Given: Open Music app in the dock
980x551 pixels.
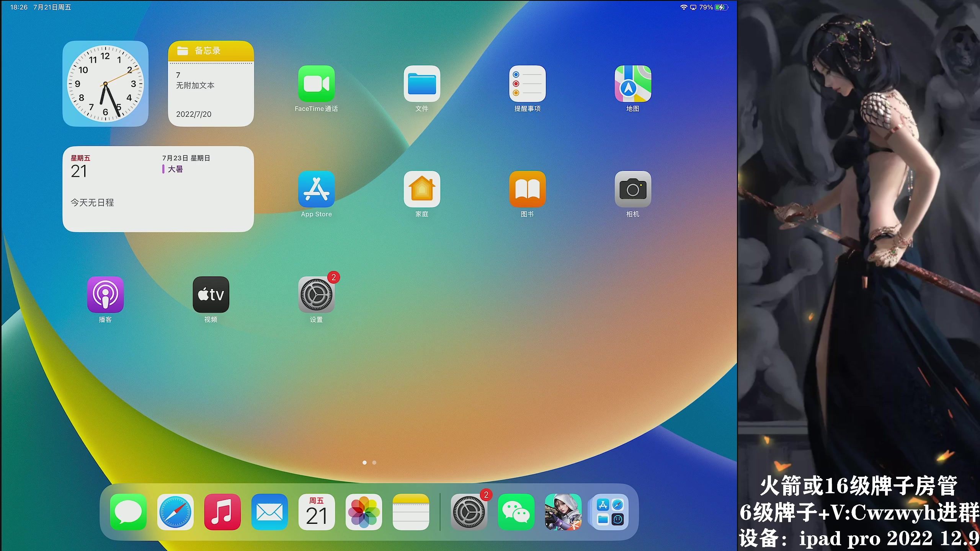Looking at the screenshot, I should point(222,512).
